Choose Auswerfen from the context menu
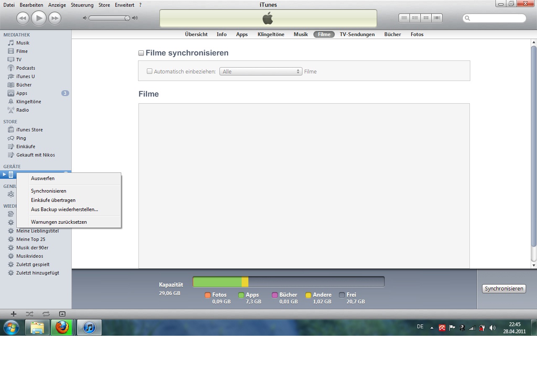 point(43,178)
